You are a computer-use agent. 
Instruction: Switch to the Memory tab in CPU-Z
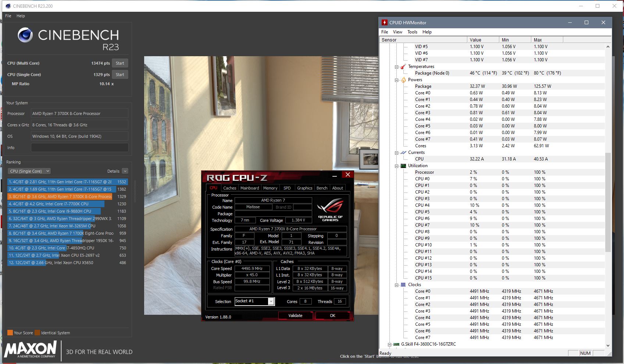pos(270,188)
